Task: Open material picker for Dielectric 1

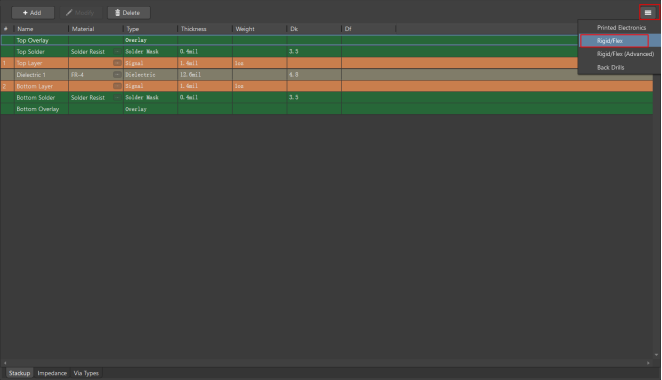Action: coord(117,75)
